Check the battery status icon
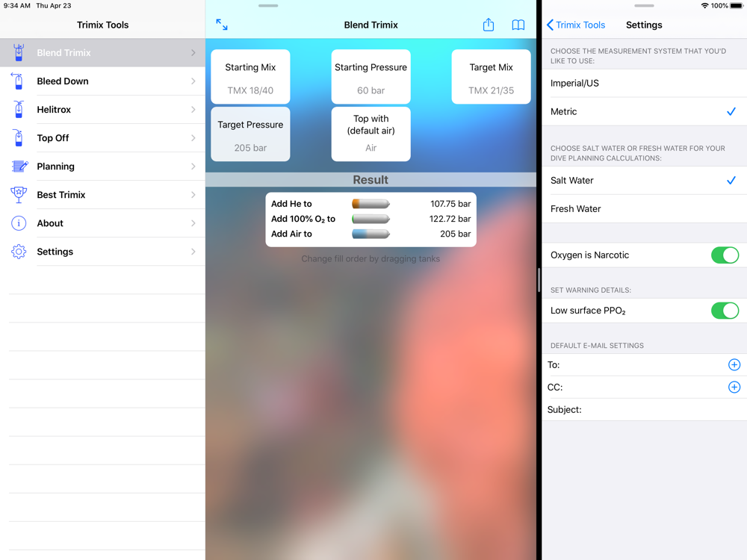The image size is (747, 560). click(736, 6)
